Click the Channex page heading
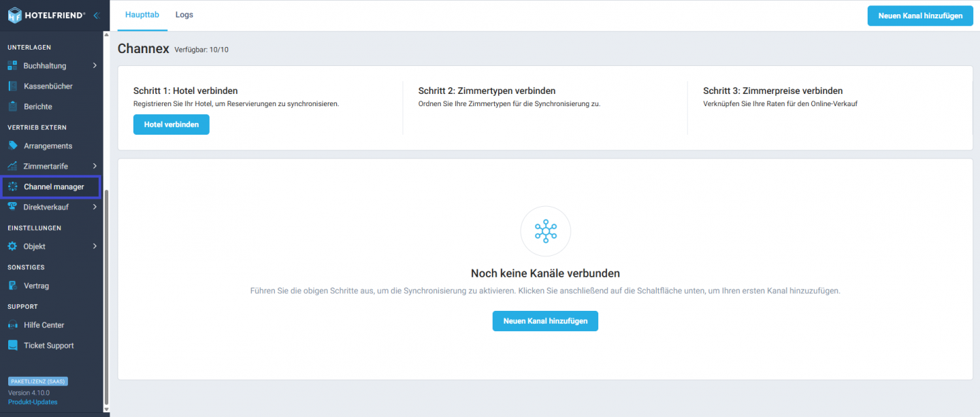Image resolution: width=980 pixels, height=417 pixels. [144, 48]
